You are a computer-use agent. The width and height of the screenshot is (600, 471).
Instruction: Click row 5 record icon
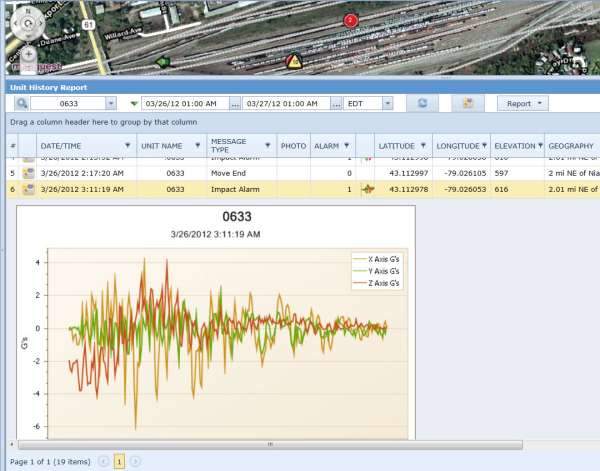click(x=29, y=173)
